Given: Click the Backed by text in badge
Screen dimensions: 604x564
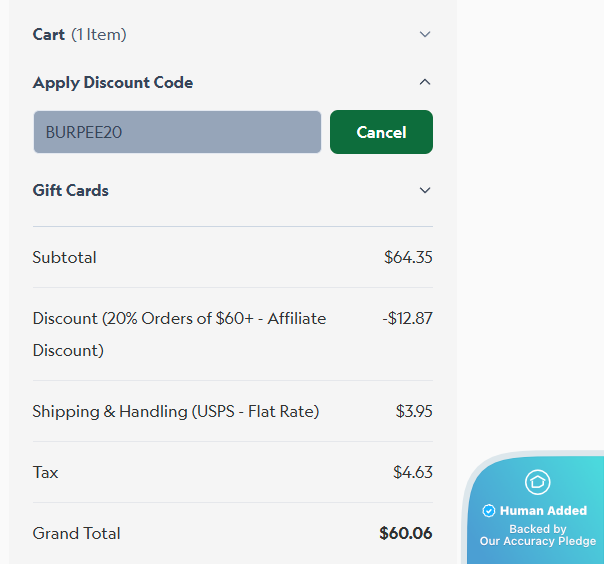Looking at the screenshot, I should (x=538, y=529).
